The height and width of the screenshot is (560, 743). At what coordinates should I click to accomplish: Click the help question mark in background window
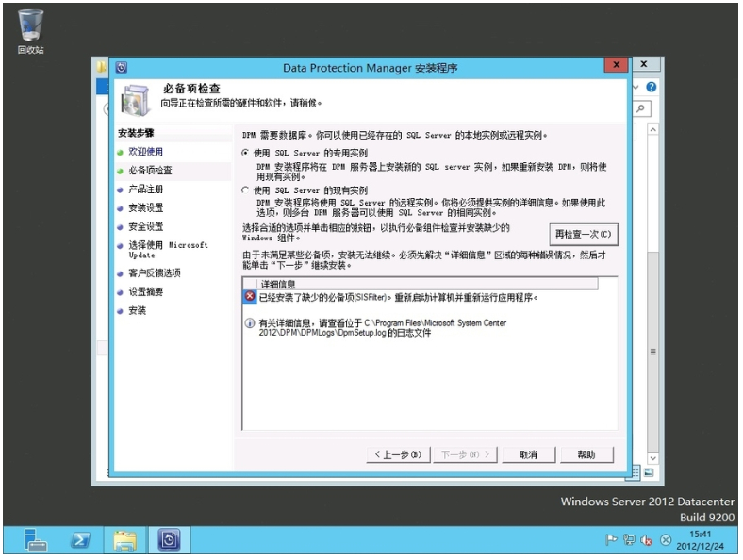[652, 87]
